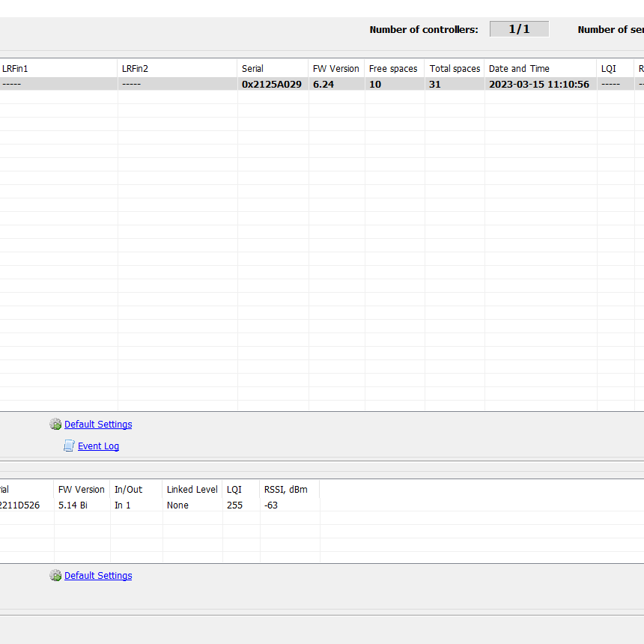Open the Default Settings link under the controllers table
The image size is (644, 644).
pos(98,425)
